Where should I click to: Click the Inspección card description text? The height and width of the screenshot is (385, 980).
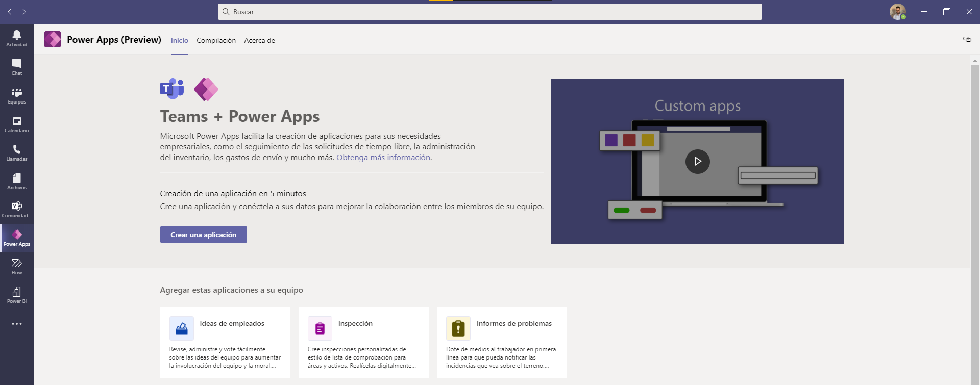click(362, 357)
